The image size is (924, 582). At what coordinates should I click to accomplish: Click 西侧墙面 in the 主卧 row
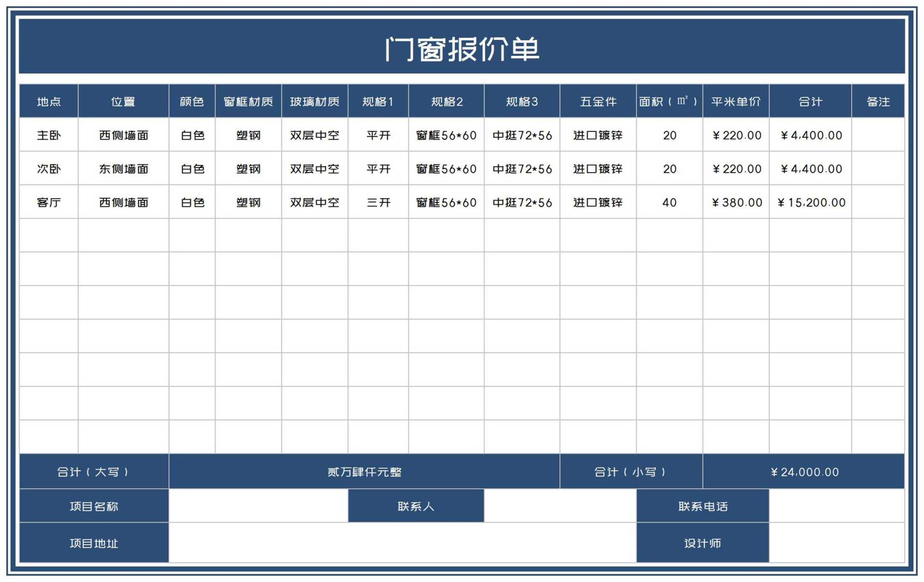pos(123,135)
